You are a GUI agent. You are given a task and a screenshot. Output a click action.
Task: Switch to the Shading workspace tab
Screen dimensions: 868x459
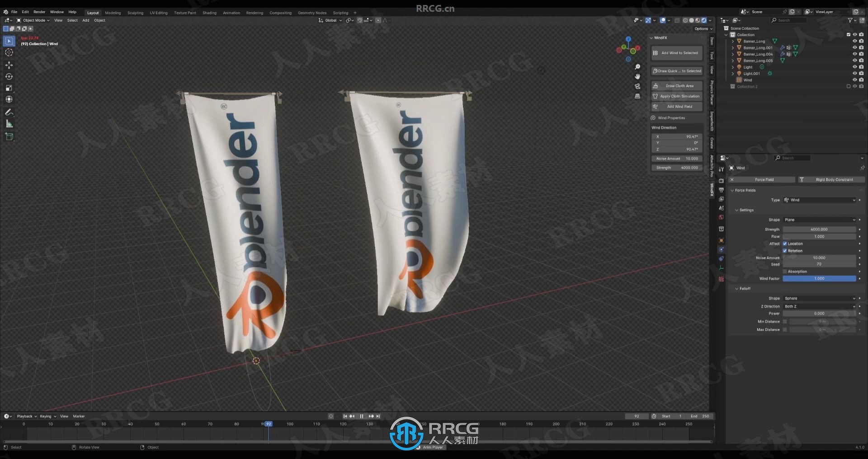tap(209, 13)
